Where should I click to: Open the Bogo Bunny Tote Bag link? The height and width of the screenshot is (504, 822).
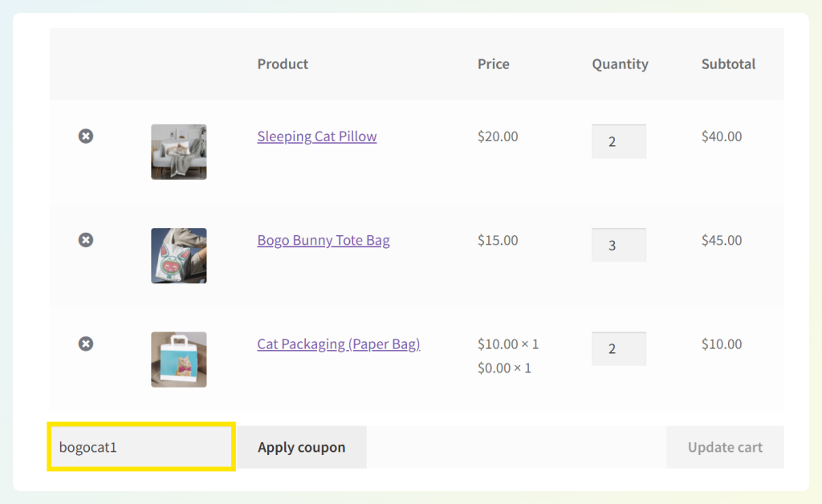[x=324, y=240]
